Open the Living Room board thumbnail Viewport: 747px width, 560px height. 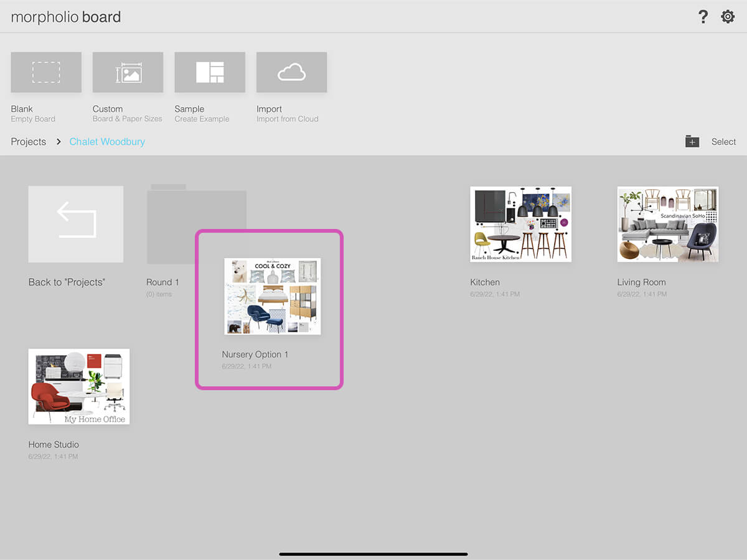(667, 224)
